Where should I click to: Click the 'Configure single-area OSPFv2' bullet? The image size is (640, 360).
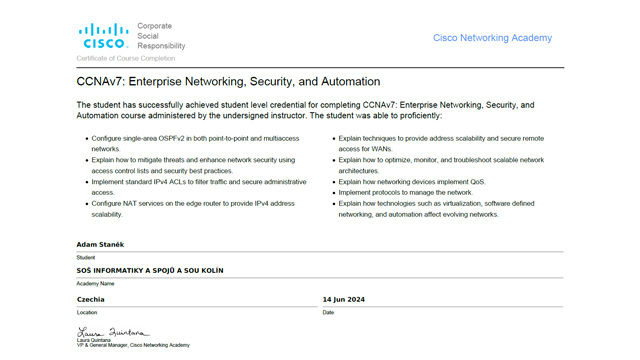[x=195, y=144]
